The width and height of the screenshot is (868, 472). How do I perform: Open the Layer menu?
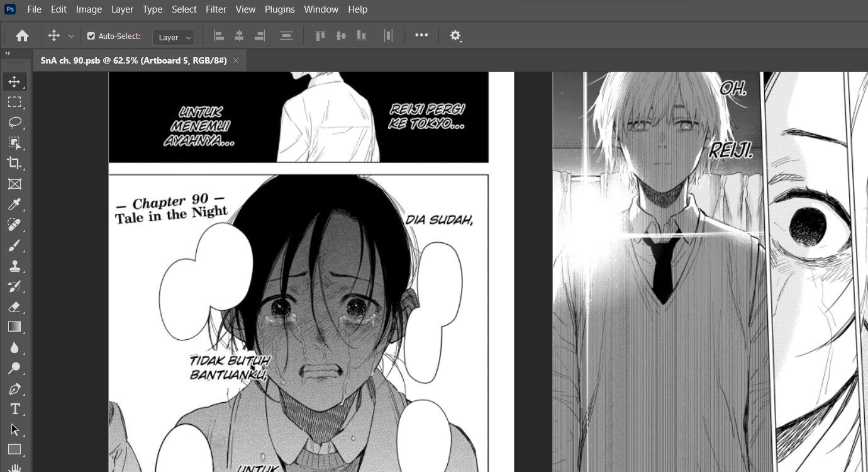click(122, 9)
